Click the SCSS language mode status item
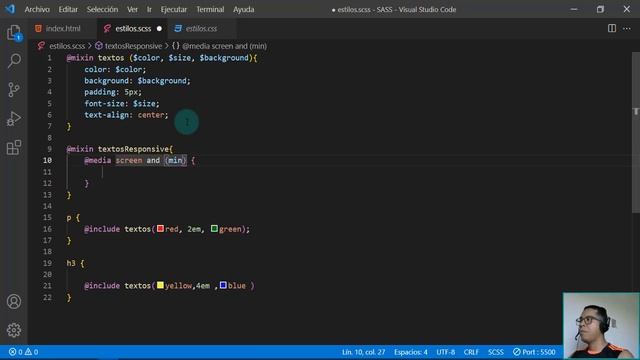Image resolution: width=640 pixels, height=360 pixels. (496, 352)
